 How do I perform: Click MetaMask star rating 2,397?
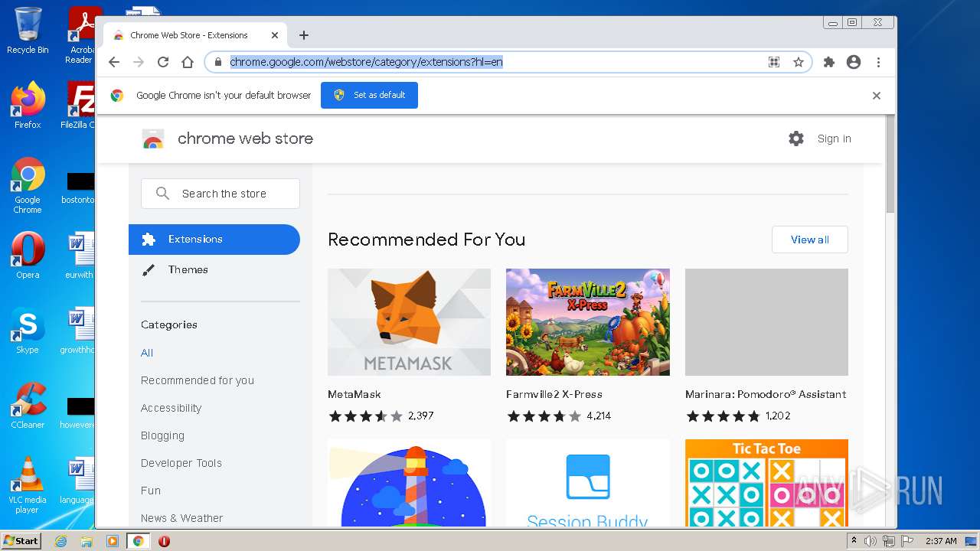point(381,416)
